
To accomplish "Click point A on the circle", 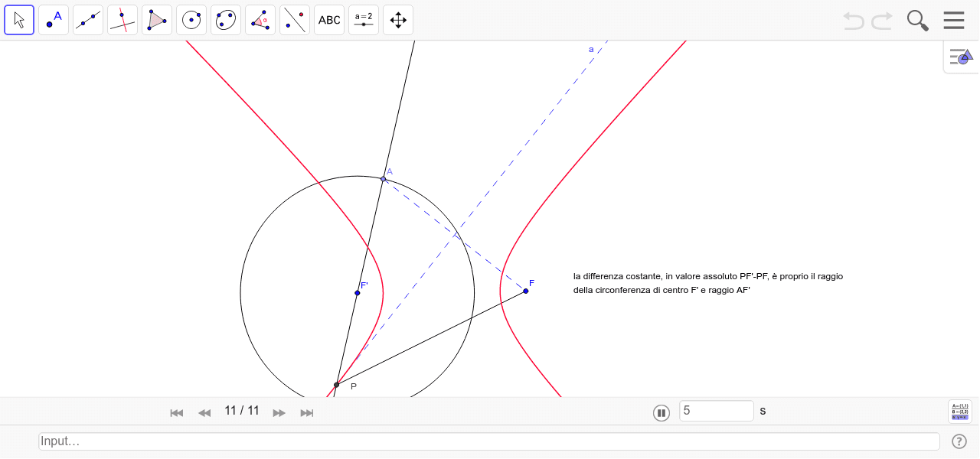I will (384, 179).
